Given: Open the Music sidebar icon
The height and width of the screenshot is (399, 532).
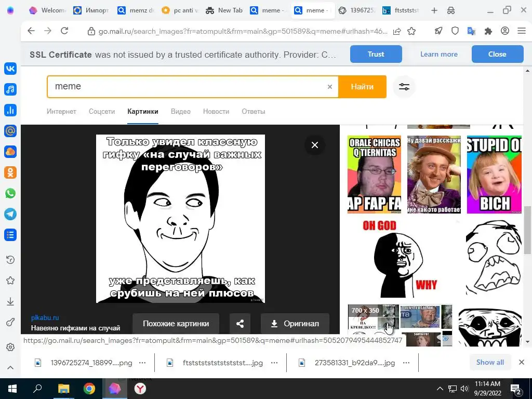Looking at the screenshot, I should (10, 89).
